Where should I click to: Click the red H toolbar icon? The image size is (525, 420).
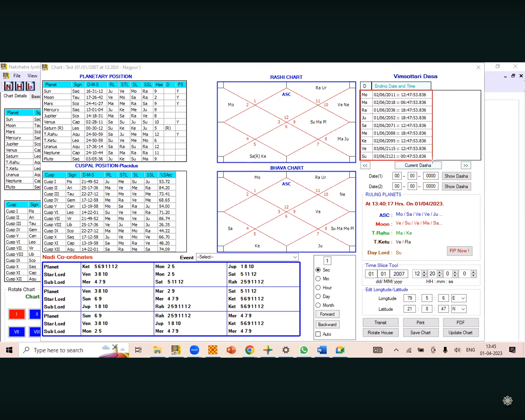click(x=19, y=86)
